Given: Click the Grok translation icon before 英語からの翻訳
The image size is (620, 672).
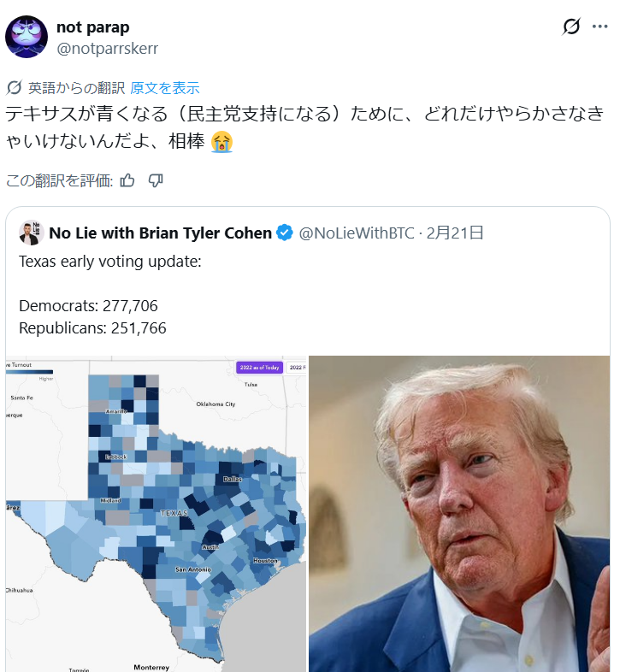Looking at the screenshot, I should pos(15,88).
